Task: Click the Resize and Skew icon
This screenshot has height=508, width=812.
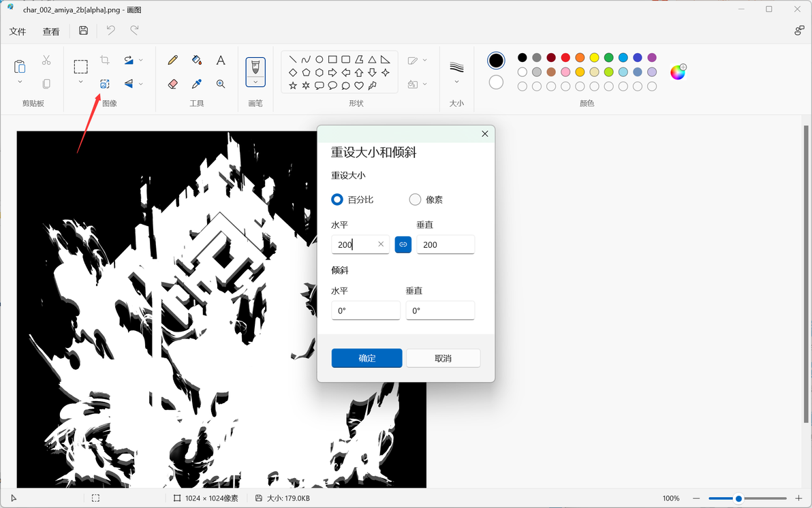Action: click(105, 84)
